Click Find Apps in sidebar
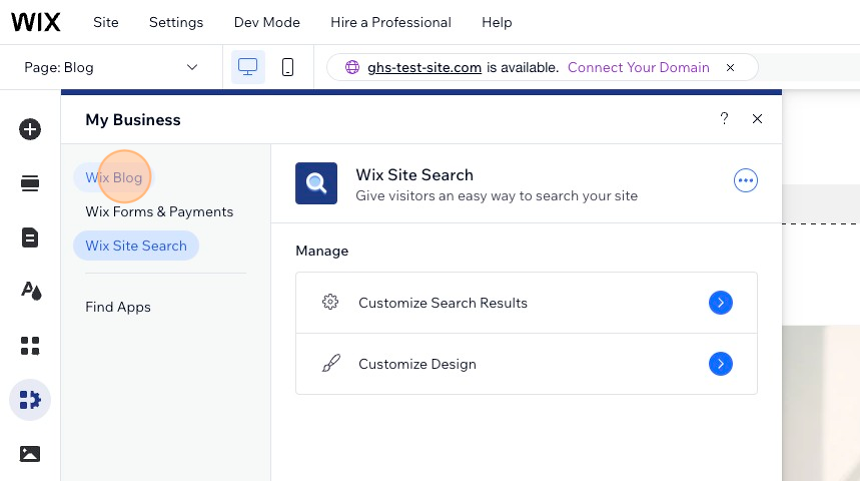The height and width of the screenshot is (481, 860). click(118, 307)
